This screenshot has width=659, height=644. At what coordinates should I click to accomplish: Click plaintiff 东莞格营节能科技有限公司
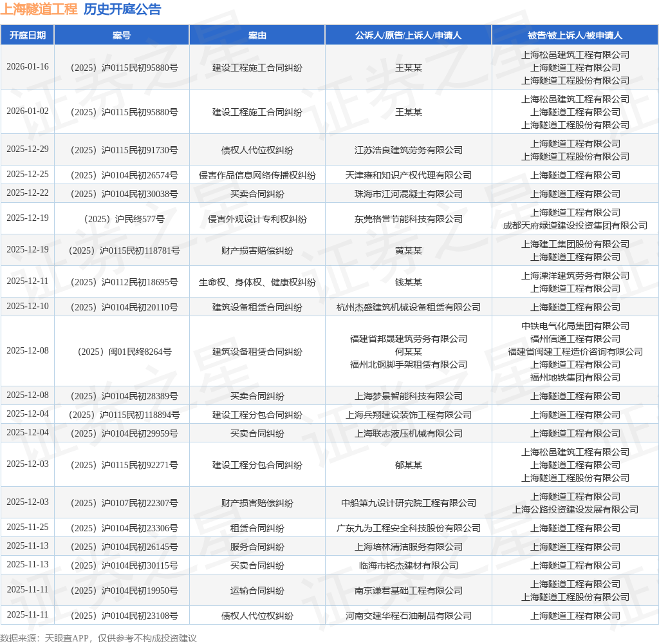click(409, 219)
